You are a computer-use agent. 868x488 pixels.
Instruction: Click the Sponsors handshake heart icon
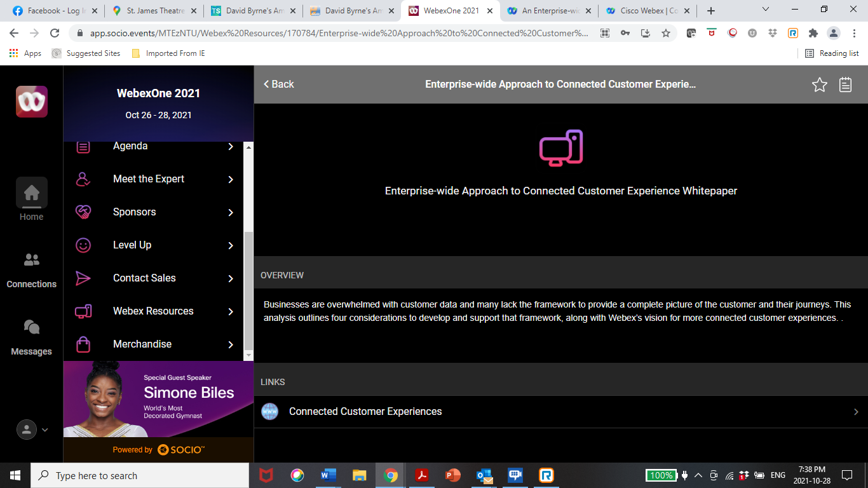point(83,212)
